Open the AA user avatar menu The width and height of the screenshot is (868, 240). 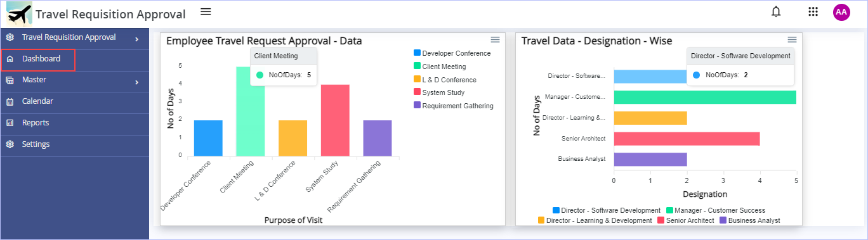tap(841, 12)
